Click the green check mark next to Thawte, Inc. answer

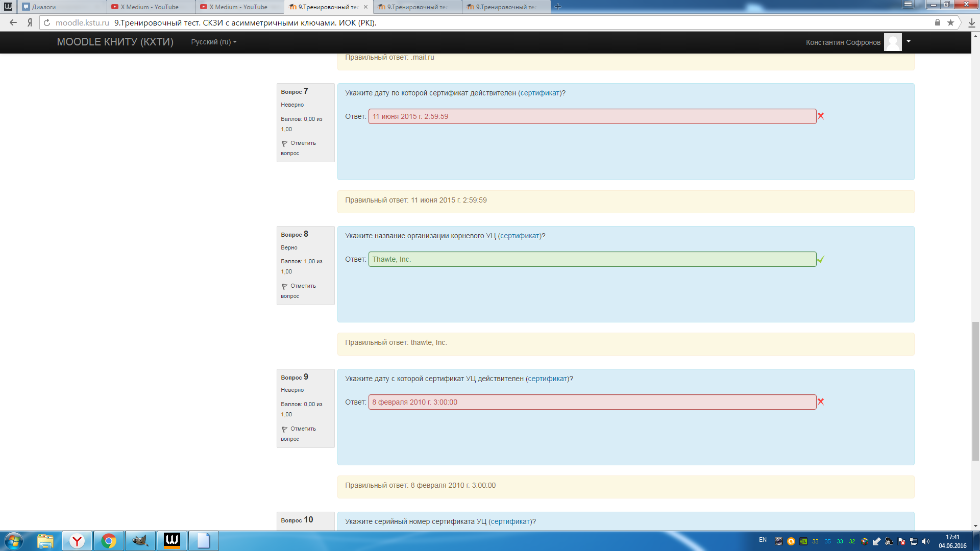click(821, 259)
